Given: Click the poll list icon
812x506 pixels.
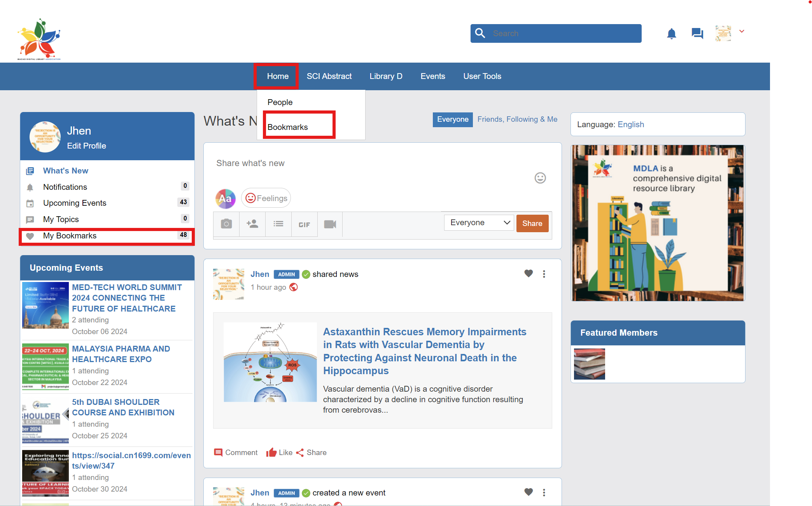Looking at the screenshot, I should pos(278,224).
